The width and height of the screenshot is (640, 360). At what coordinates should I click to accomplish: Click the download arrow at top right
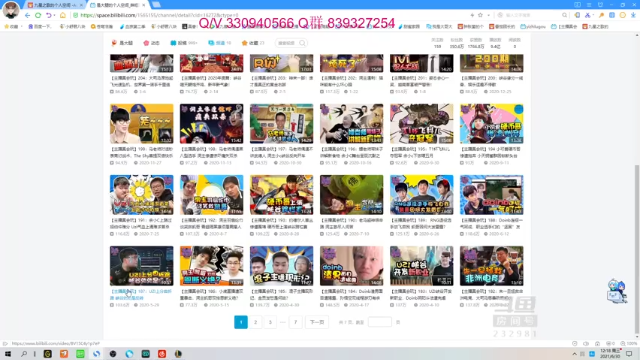(633, 15)
